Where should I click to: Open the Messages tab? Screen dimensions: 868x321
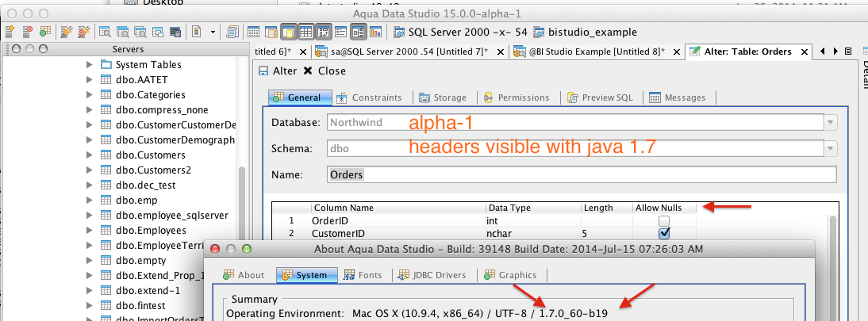click(678, 97)
